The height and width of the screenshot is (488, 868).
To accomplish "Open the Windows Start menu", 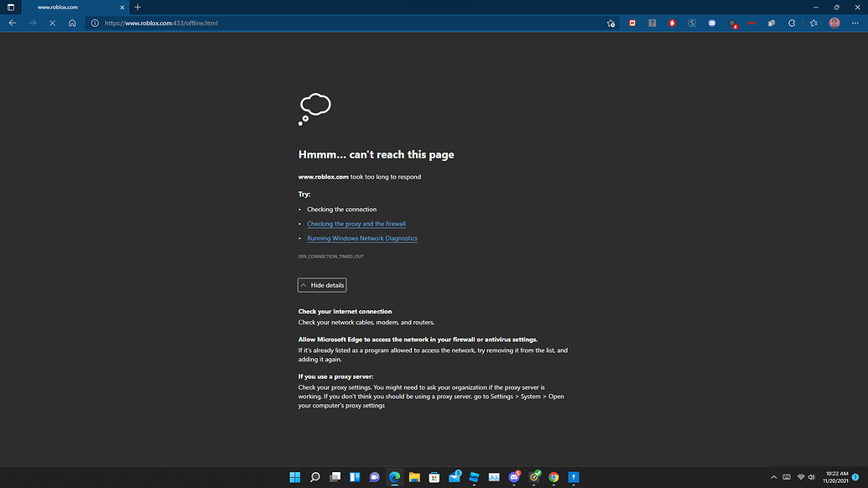I will point(295,477).
